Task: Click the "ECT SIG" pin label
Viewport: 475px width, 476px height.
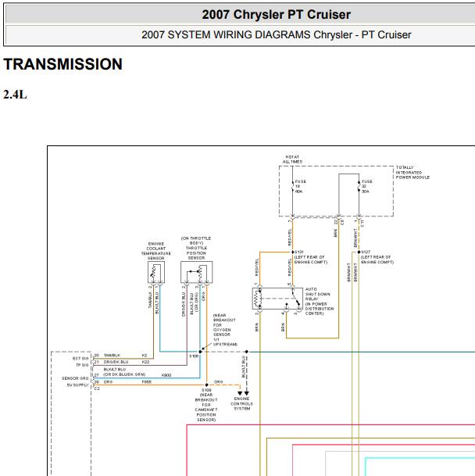Action: coord(80,359)
